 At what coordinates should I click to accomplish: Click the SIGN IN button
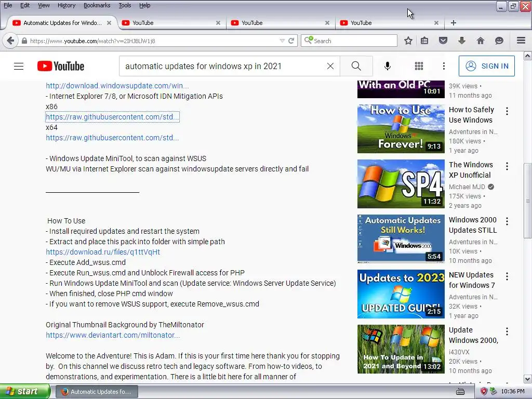click(x=486, y=66)
